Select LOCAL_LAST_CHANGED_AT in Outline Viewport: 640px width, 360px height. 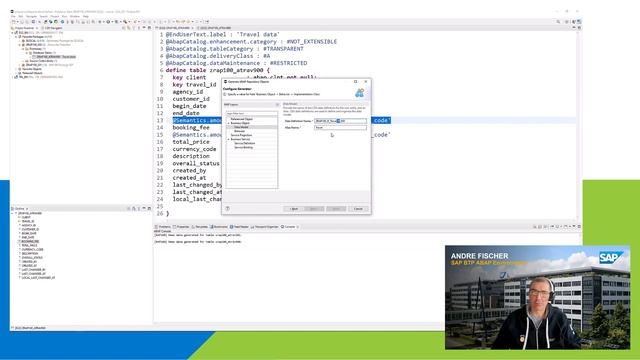point(38,278)
